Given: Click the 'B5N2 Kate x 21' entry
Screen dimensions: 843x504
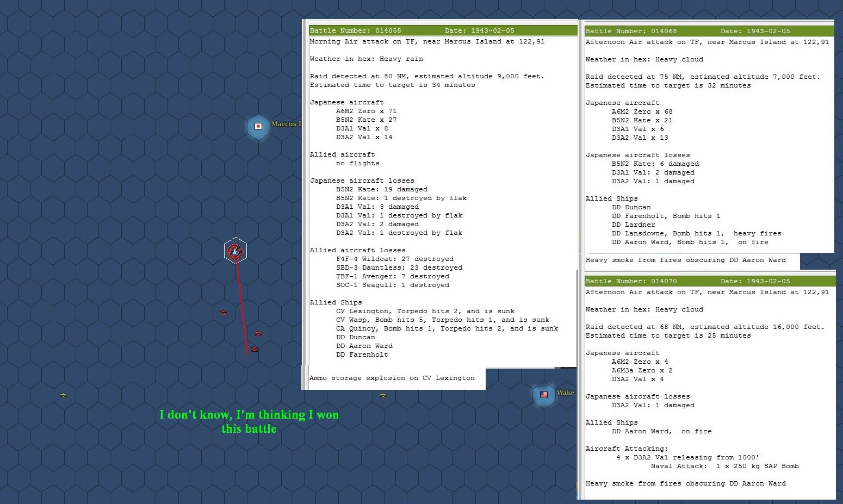Looking at the screenshot, I should (x=642, y=120).
